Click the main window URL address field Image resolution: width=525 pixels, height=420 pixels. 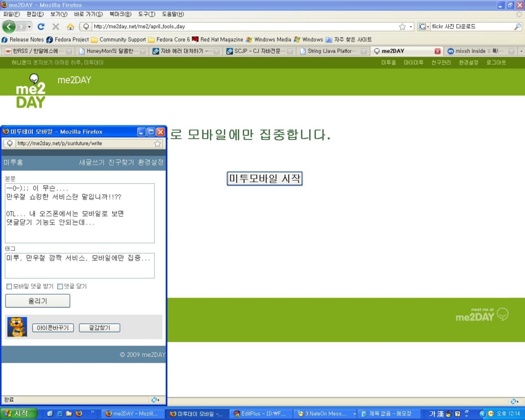(244, 27)
